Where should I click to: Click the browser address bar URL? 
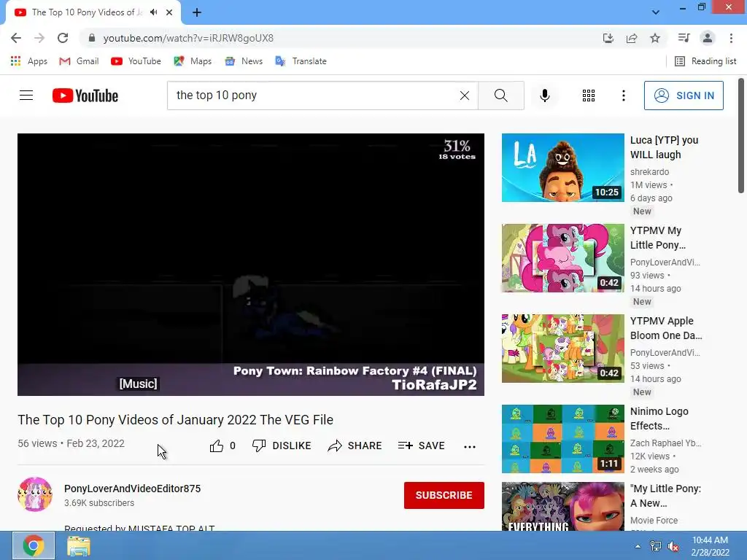188,38
